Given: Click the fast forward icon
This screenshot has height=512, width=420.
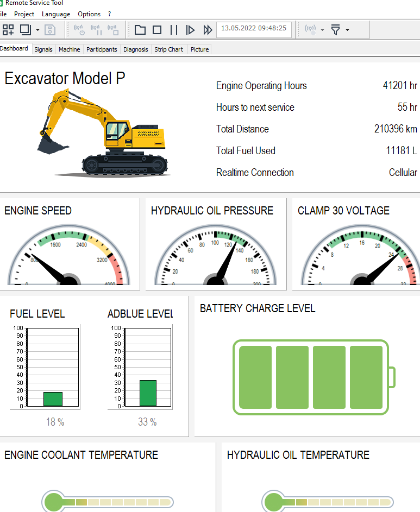Looking at the screenshot, I should tap(208, 29).
